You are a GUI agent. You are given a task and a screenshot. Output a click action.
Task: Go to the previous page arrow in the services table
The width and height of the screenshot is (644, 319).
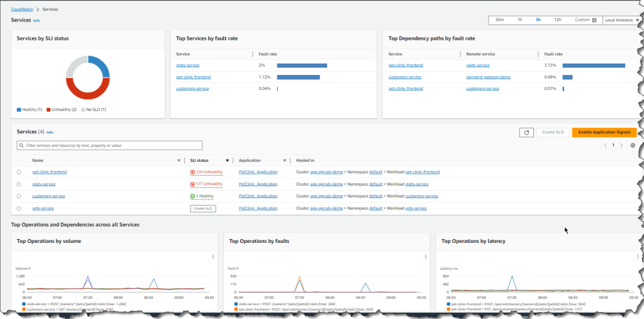tap(606, 145)
